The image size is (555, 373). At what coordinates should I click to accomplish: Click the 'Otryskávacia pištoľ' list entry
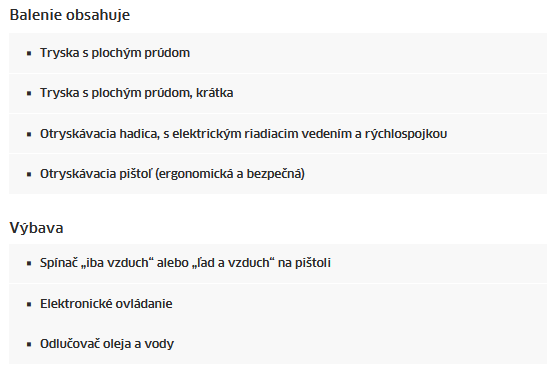click(x=278, y=174)
